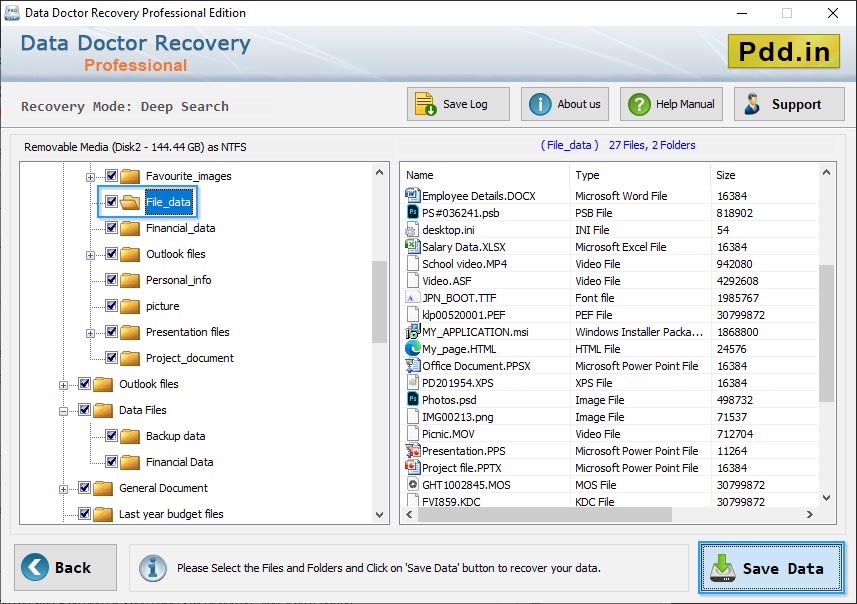Click the Photoshop icon beside Photos.psd
The height and width of the screenshot is (604, 857).
(413, 399)
